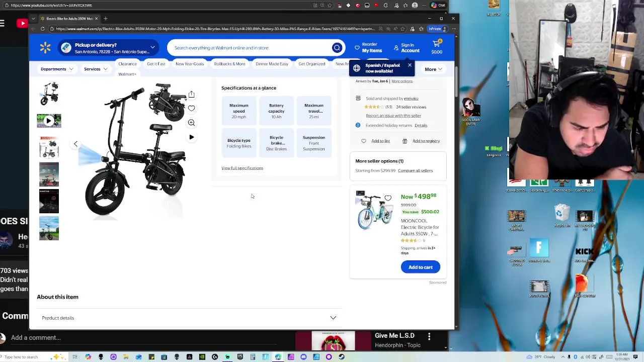Click Add to list heart icon
644x362 pixels.
click(x=364, y=141)
